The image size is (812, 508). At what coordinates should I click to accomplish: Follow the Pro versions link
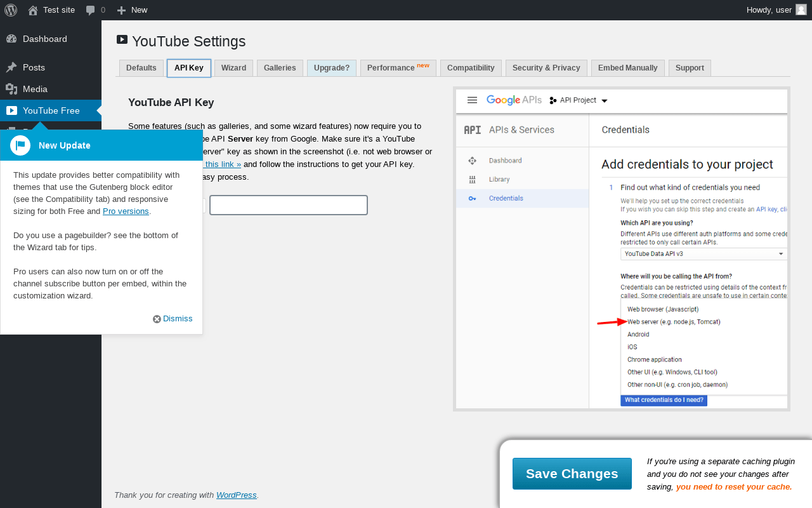126,211
